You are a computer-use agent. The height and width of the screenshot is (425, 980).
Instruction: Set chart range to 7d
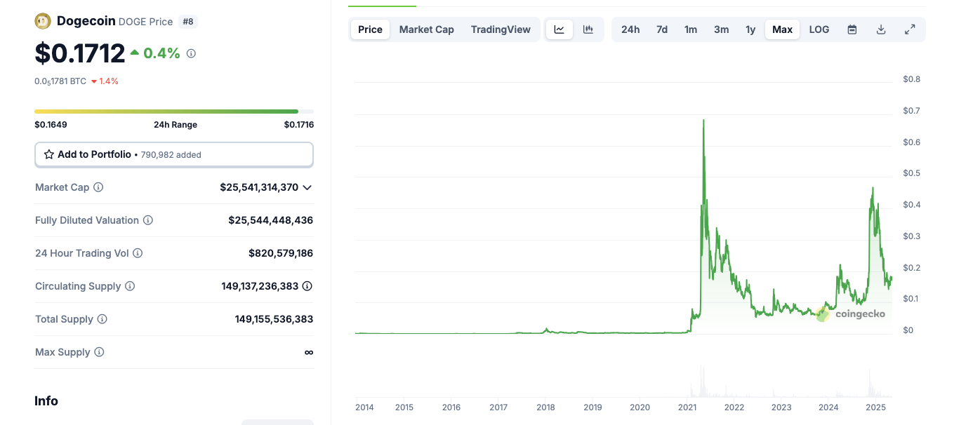(x=662, y=29)
